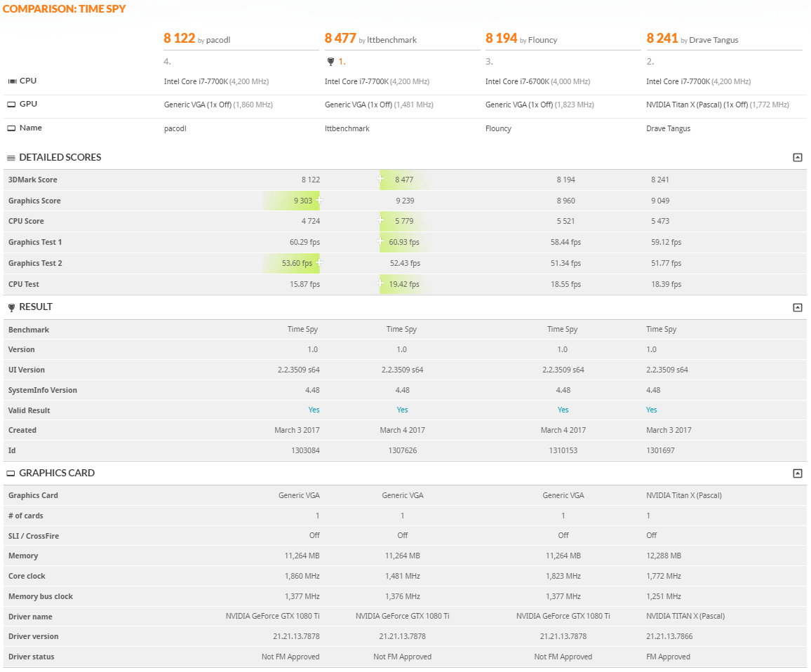
Task: Click the 3DMark Score row label
Action: coord(32,180)
